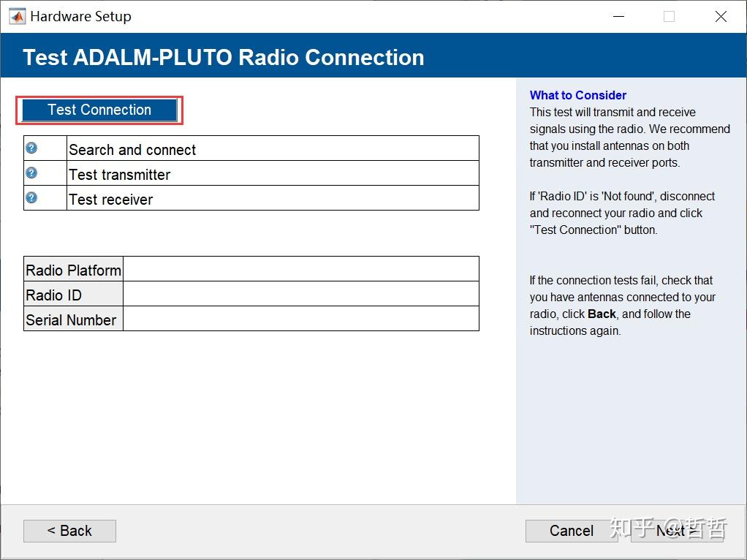The image size is (747, 560).
Task: Click the Test ADALM-PLUTO Radio Connection title banner
Action: point(373,56)
